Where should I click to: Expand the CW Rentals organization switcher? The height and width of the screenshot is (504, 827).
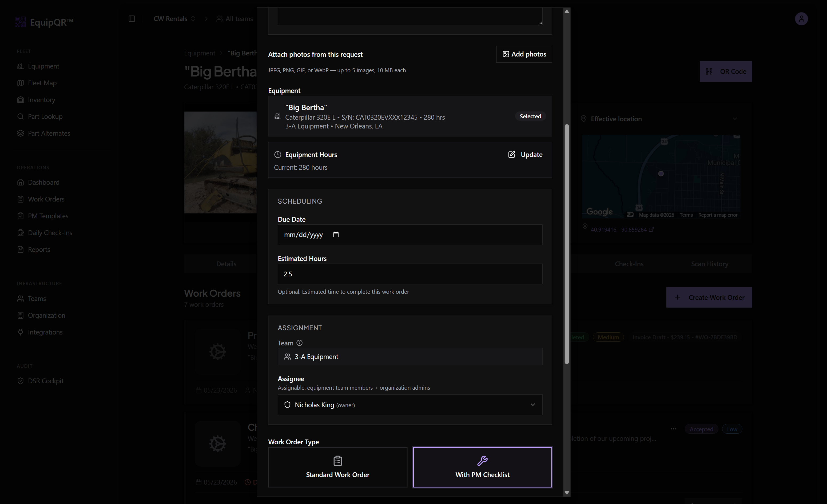pyautogui.click(x=174, y=19)
